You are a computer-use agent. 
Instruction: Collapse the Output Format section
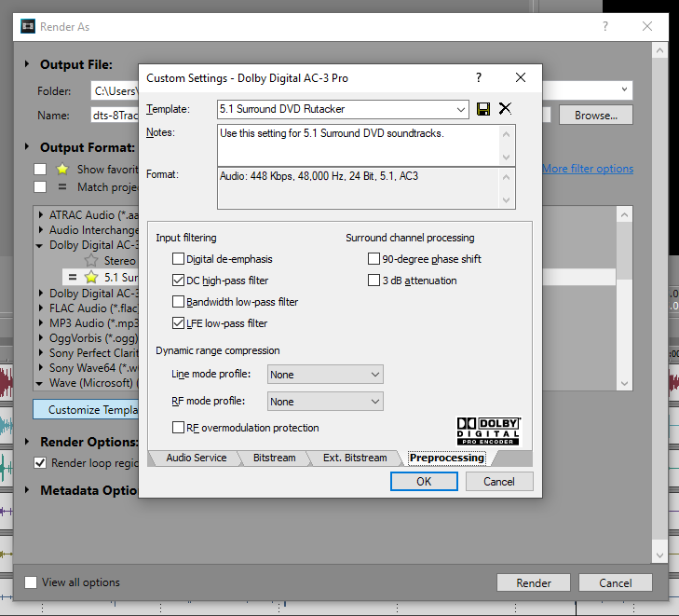tap(27, 147)
